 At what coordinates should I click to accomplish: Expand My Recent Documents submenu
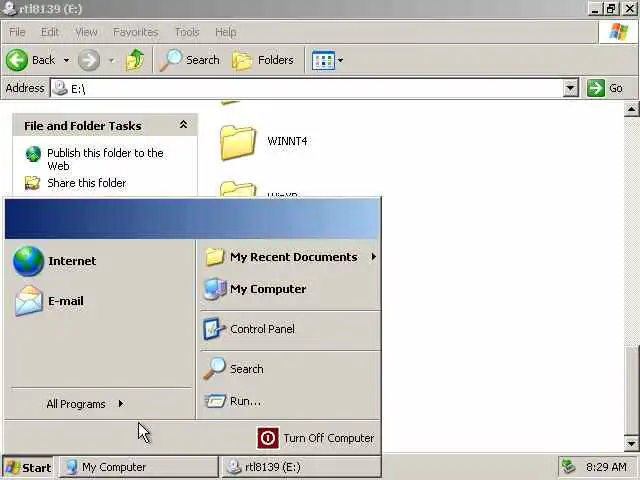tap(290, 257)
